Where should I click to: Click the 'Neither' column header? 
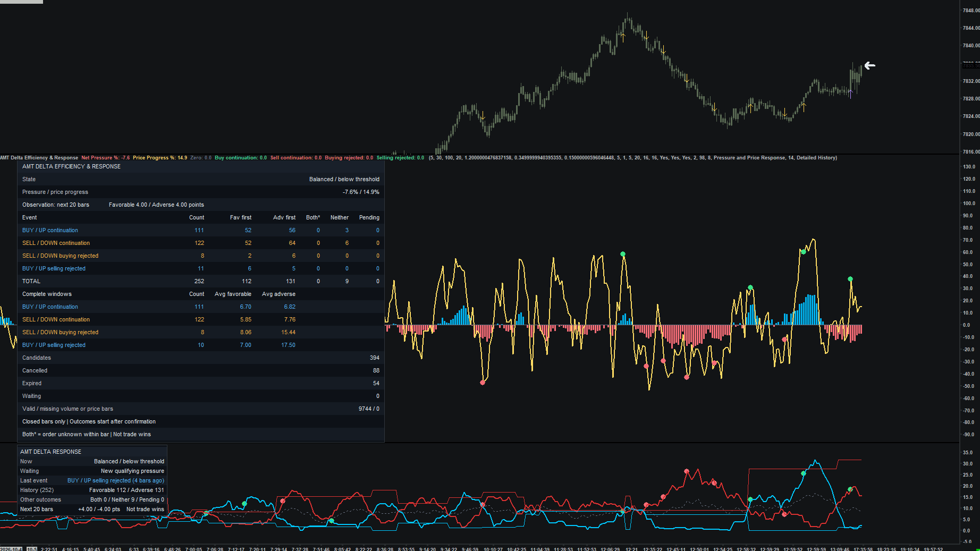point(340,217)
